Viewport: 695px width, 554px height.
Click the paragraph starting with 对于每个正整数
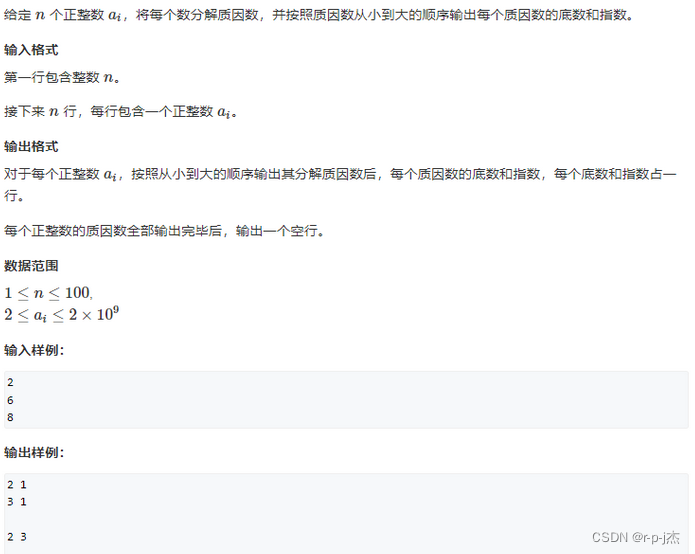tap(340, 184)
